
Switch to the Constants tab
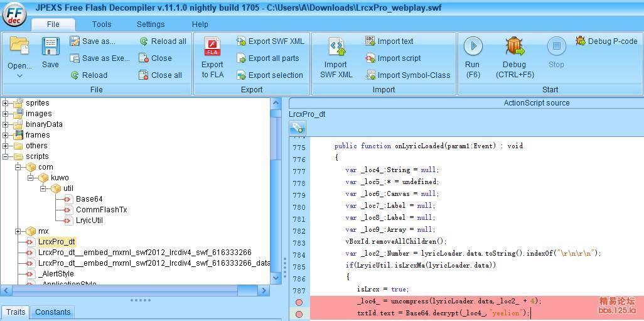point(53,312)
